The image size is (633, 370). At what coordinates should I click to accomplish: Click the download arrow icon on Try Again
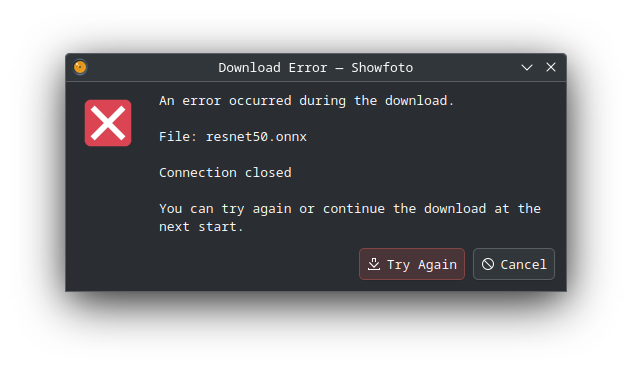coord(374,264)
